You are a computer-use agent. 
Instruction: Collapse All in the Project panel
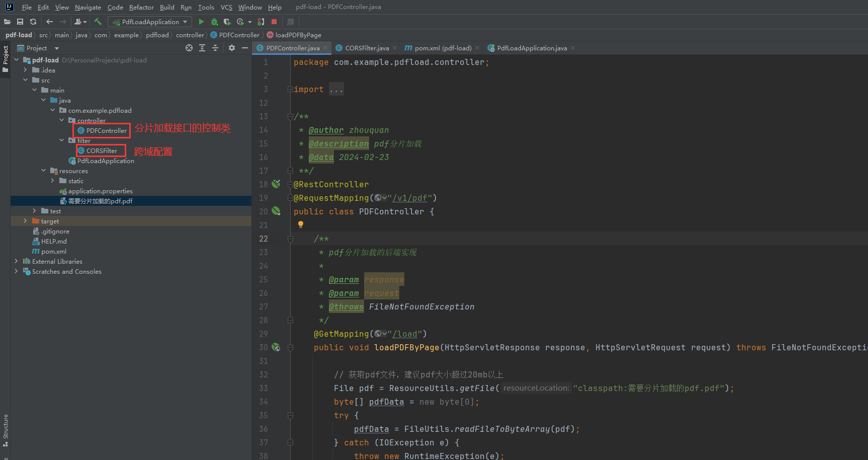[x=215, y=48]
